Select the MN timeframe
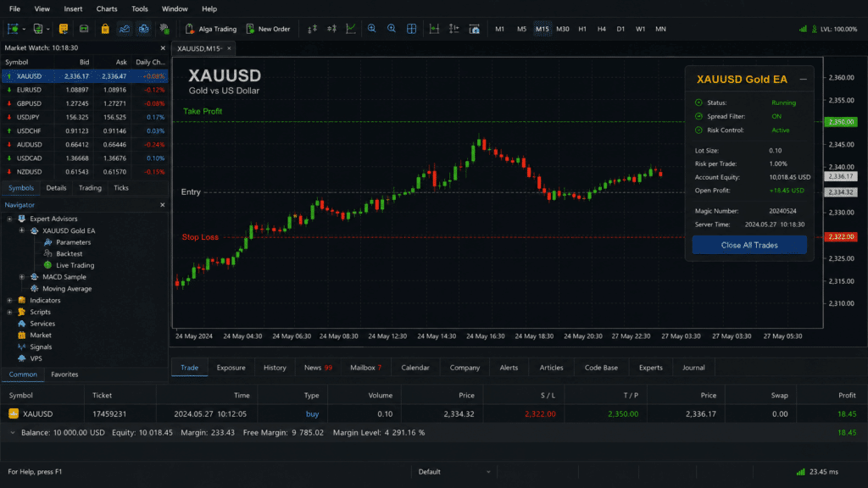 [x=660, y=29]
